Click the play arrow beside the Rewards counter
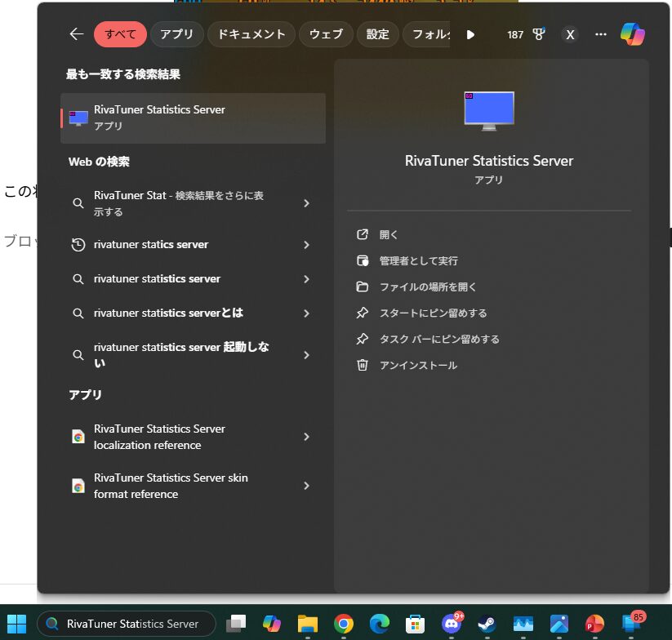This screenshot has width=672, height=640. 470,34
